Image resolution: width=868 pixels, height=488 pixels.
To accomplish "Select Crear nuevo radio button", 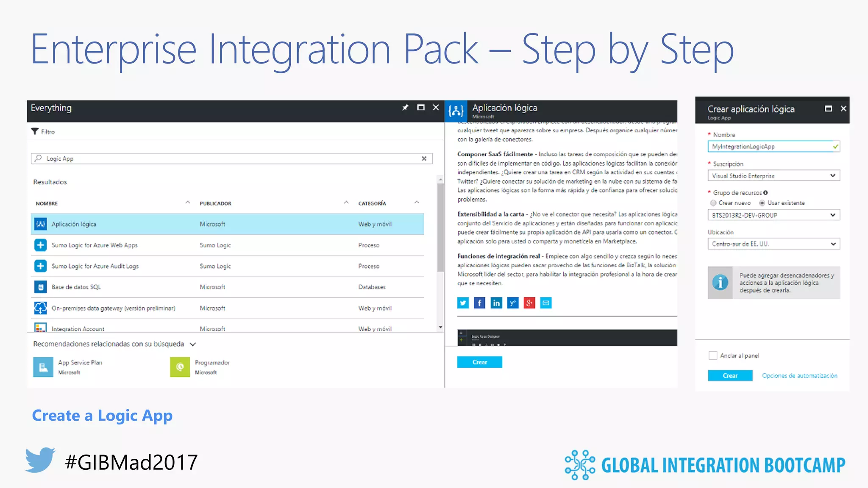I will 713,203.
